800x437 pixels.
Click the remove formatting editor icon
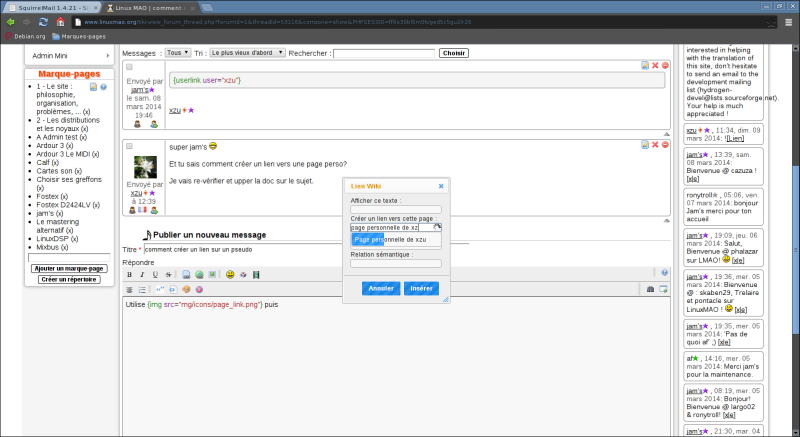(199, 290)
